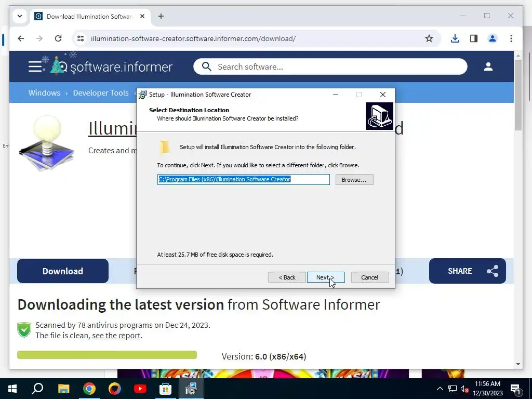The image size is (532, 399).
Task: Open the Developer Tools breadcrumb link
Action: pyautogui.click(x=101, y=93)
